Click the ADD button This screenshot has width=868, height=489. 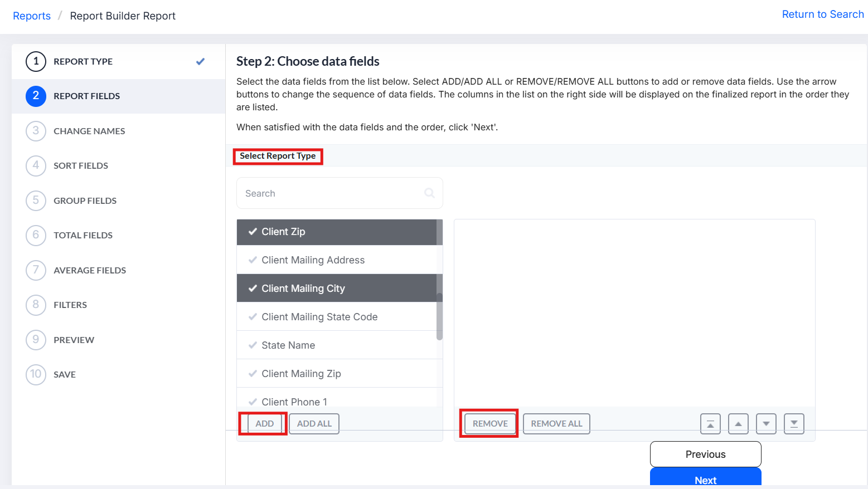[264, 424]
